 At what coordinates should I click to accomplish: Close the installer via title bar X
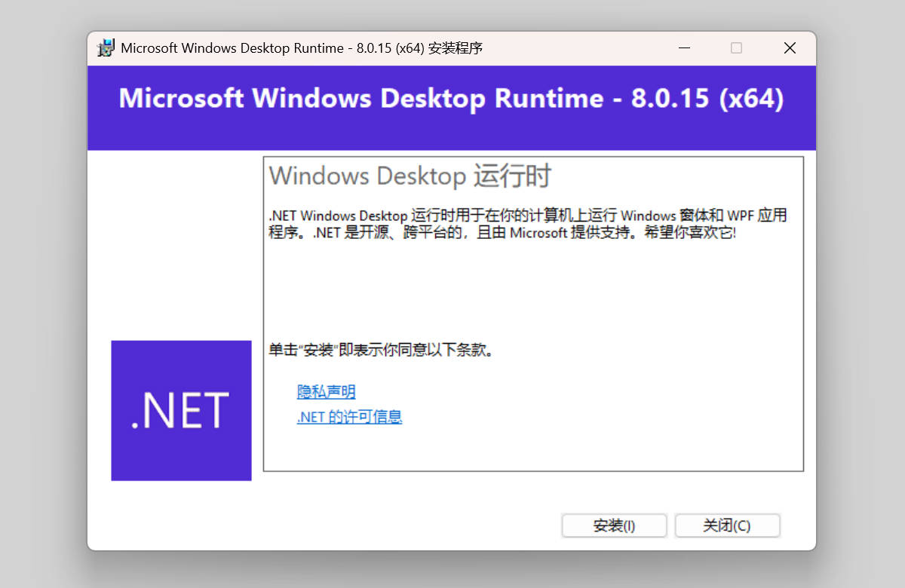(790, 48)
